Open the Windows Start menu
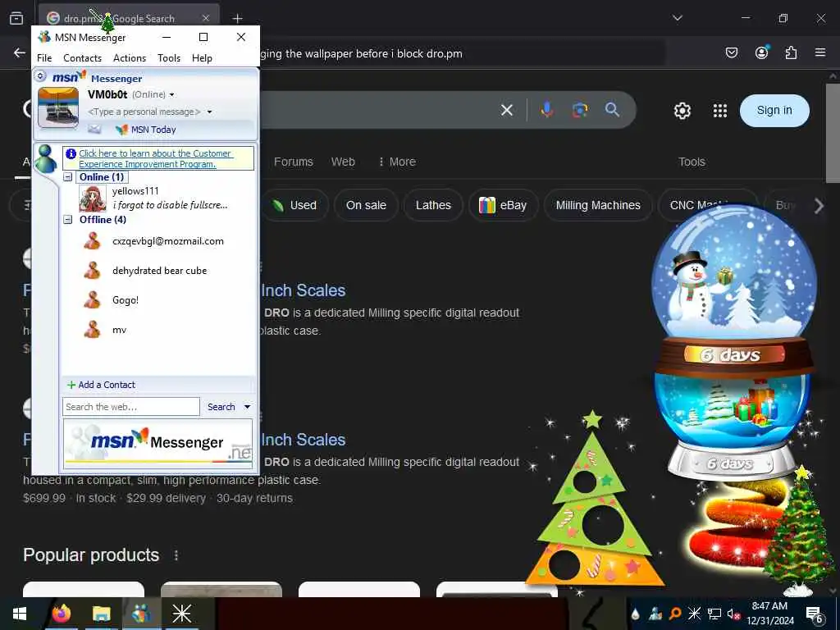Screen dimensions: 840x630 (x=20, y=614)
